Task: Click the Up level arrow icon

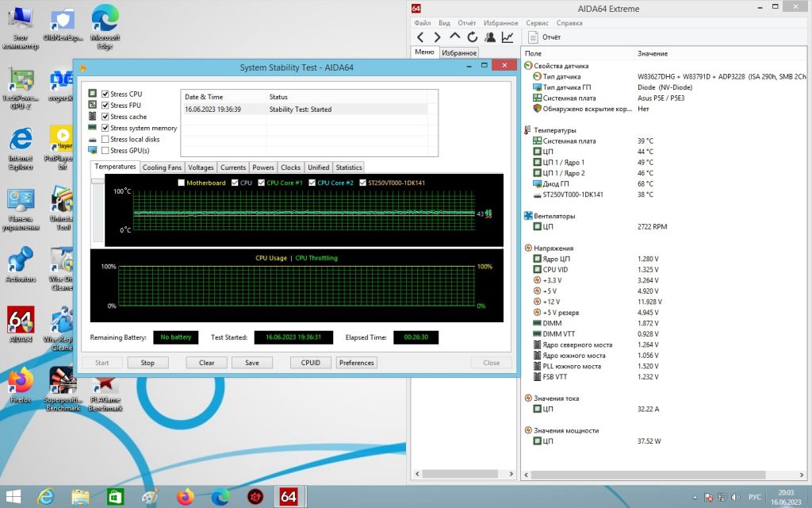Action: 454,37
